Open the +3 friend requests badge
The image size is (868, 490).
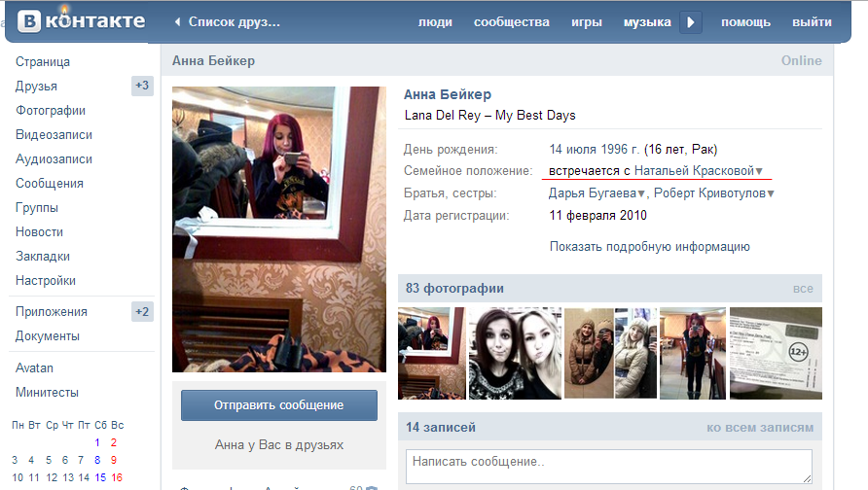[x=142, y=86]
